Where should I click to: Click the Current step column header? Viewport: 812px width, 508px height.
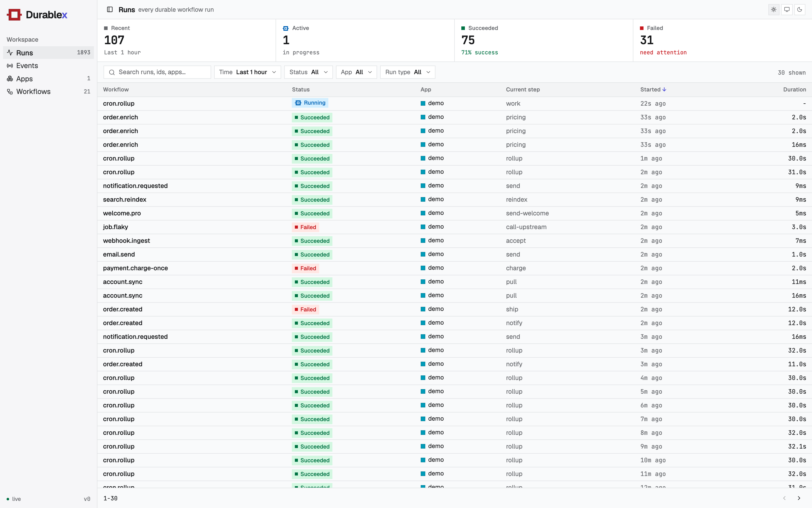pos(523,89)
